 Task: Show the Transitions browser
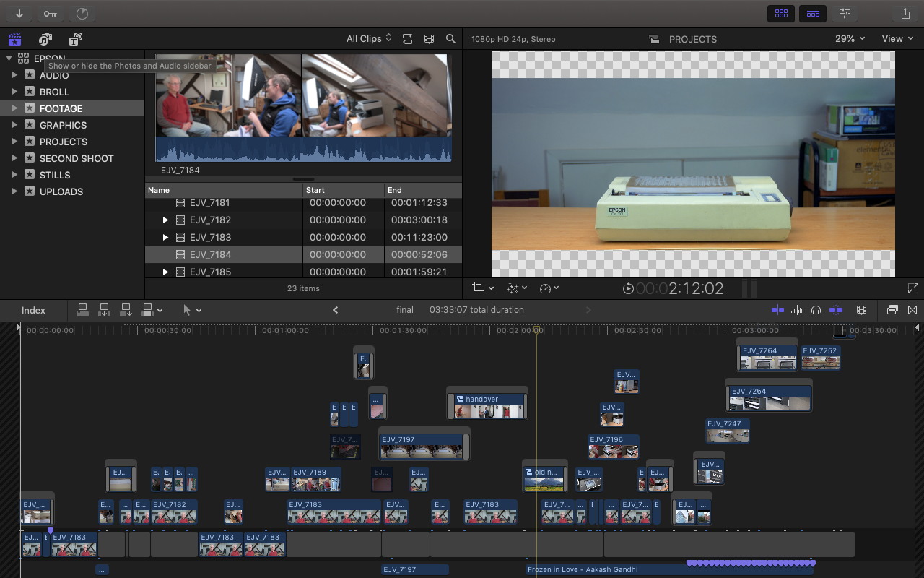click(912, 310)
